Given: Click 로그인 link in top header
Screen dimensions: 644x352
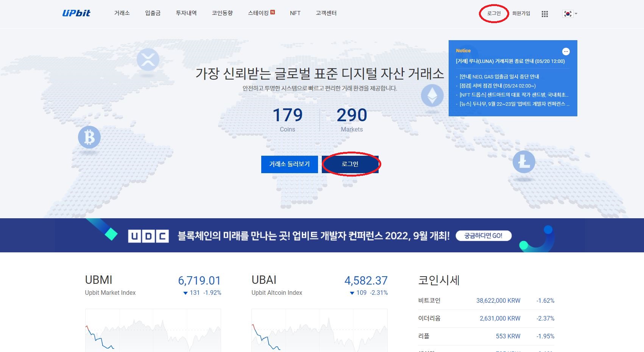Looking at the screenshot, I should pos(494,14).
